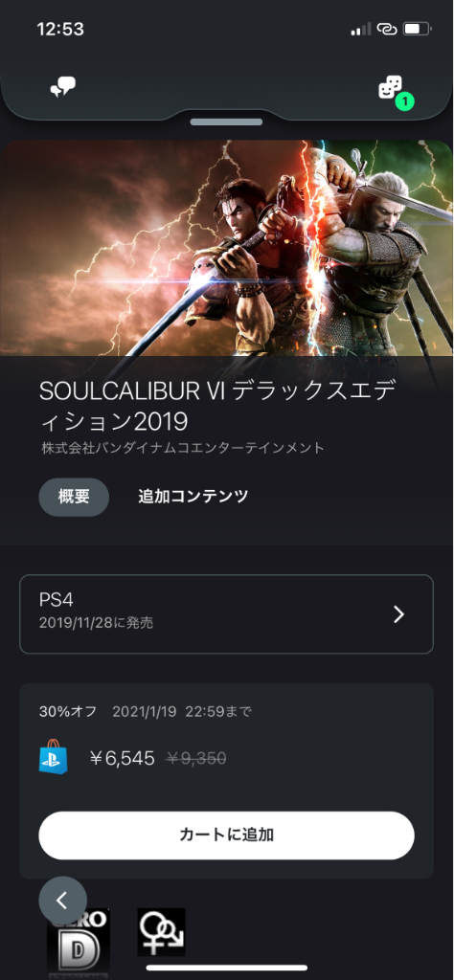View the CERO D rating icon

pos(79,942)
